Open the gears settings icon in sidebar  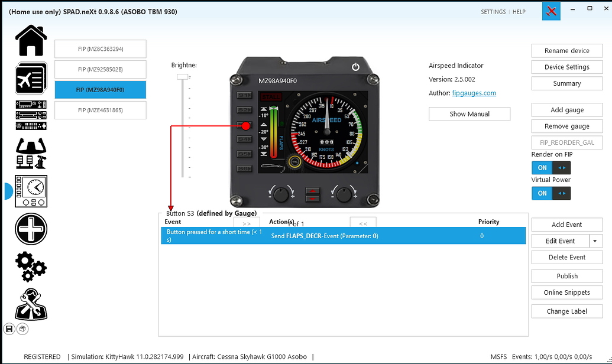(31, 266)
